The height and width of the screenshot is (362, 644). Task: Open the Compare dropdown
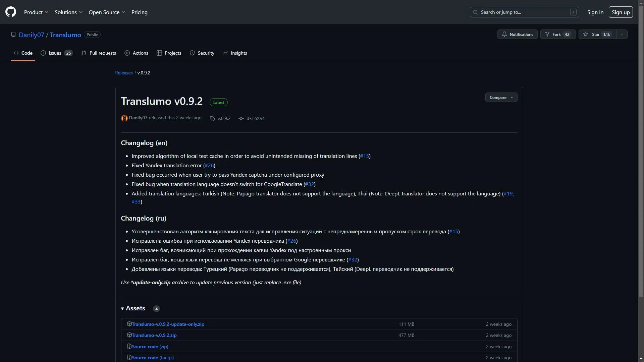[x=501, y=98]
